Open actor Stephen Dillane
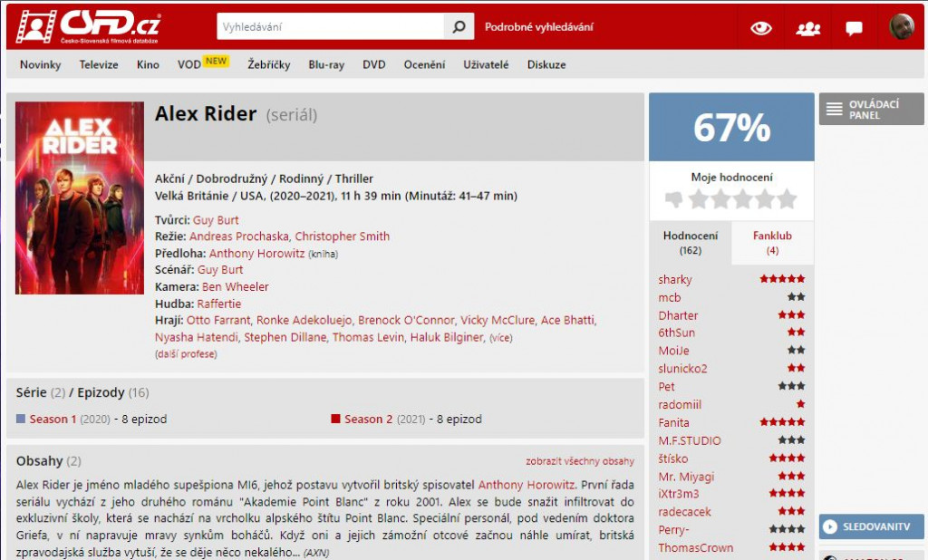The width and height of the screenshot is (928, 560). (285, 337)
